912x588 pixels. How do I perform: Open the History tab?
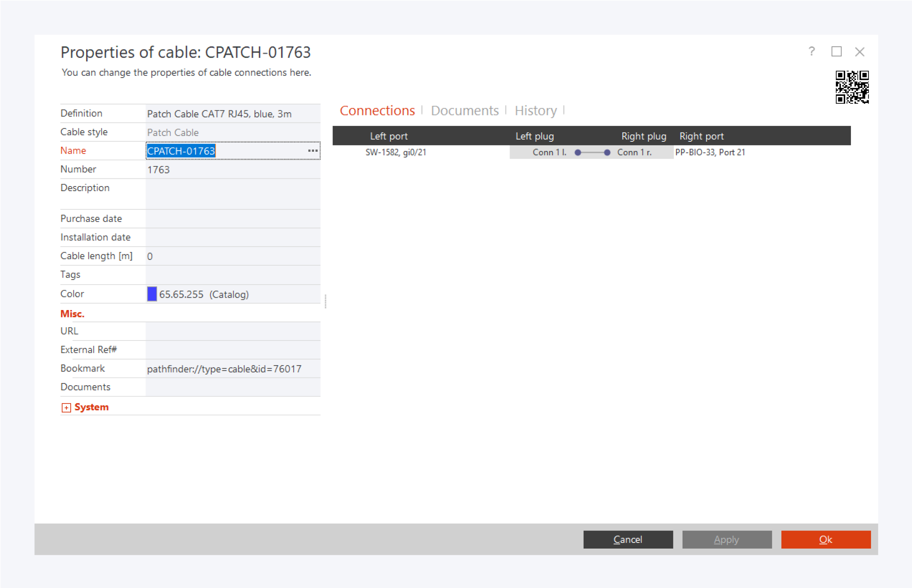[536, 111]
